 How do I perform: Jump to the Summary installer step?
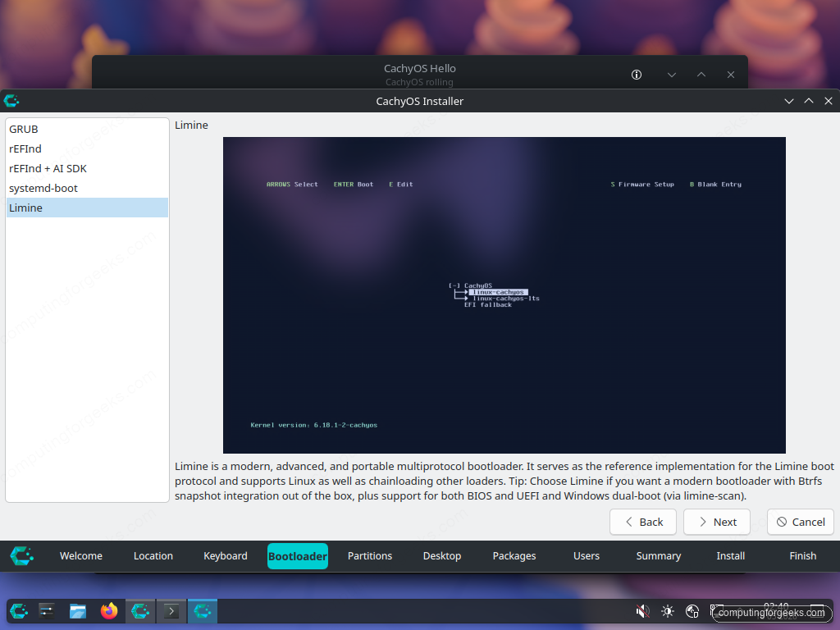pyautogui.click(x=659, y=556)
